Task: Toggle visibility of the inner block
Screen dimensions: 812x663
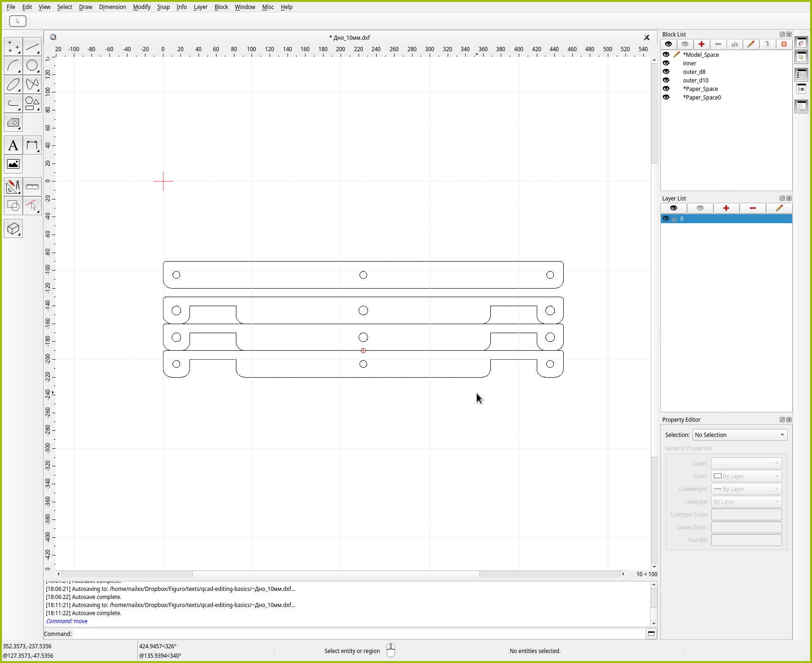Action: point(666,63)
